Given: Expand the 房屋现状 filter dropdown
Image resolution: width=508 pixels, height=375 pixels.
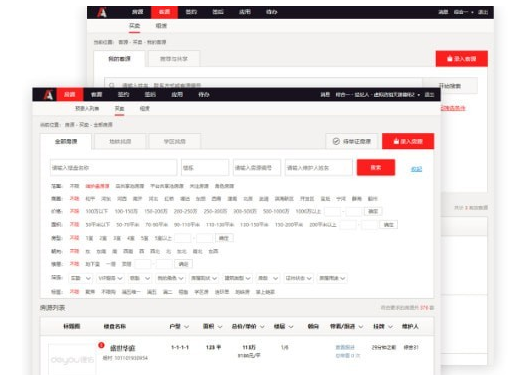Looking at the screenshot, I should point(204,278).
